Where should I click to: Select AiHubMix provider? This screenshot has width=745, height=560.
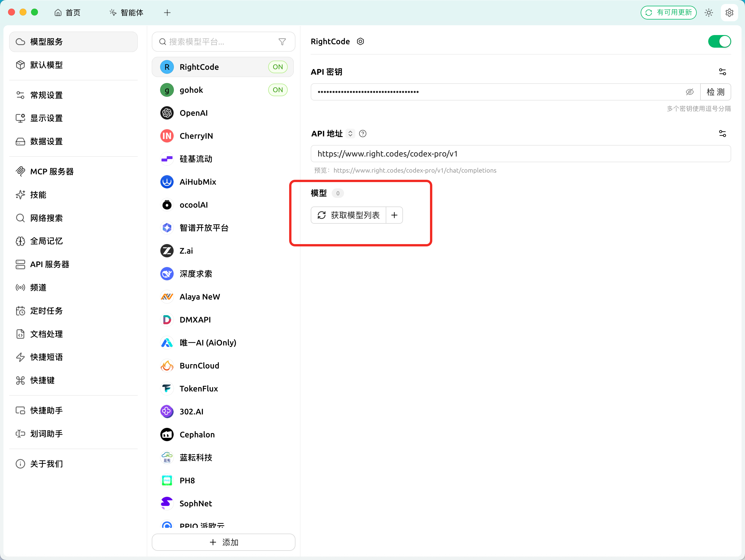point(223,182)
